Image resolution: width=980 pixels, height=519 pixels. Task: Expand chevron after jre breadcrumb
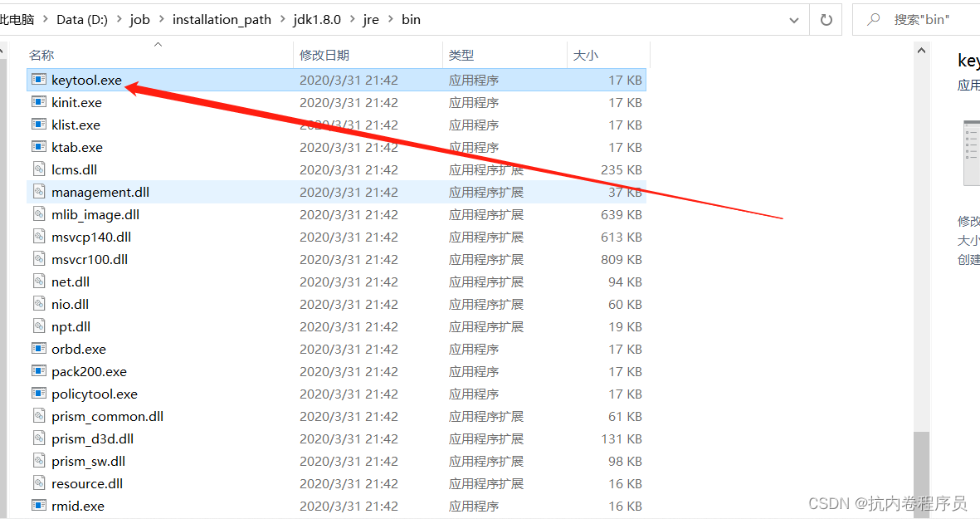[391, 20]
